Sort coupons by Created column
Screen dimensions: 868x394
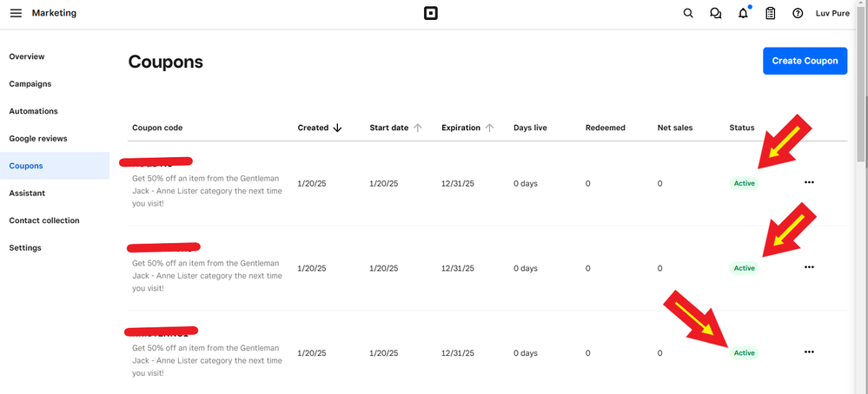point(319,128)
